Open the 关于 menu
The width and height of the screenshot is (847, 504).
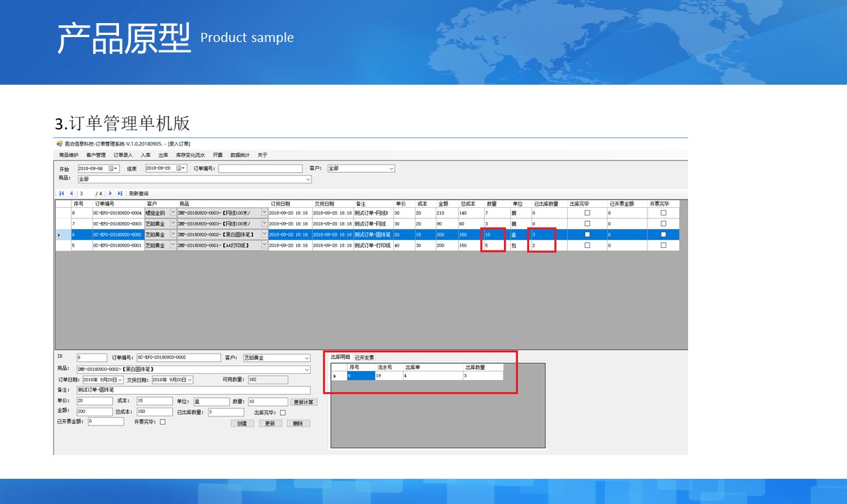[262, 155]
